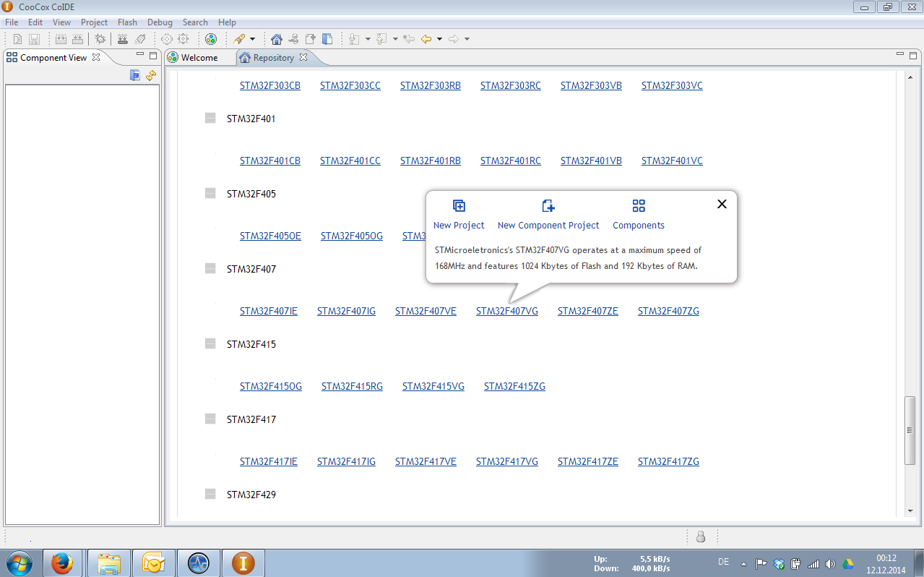Click the Repository toolbar icon with colored dots
The height and width of the screenshot is (577, 924).
tap(210, 39)
